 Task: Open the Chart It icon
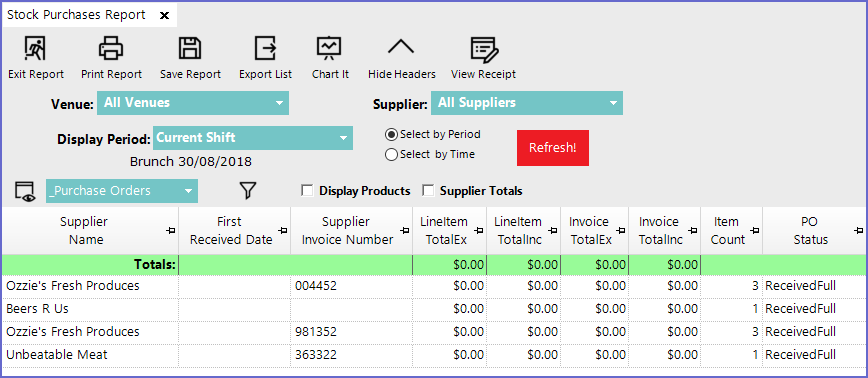point(330,49)
